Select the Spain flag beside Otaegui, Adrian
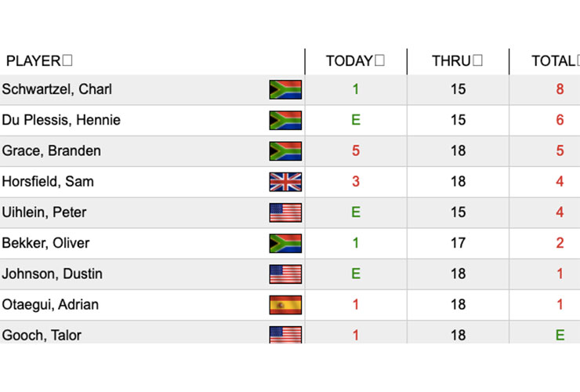580x392 pixels. [x=285, y=305]
